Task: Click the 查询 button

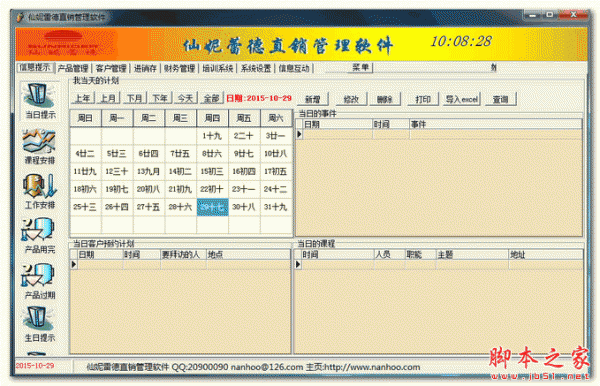Action: (500, 99)
